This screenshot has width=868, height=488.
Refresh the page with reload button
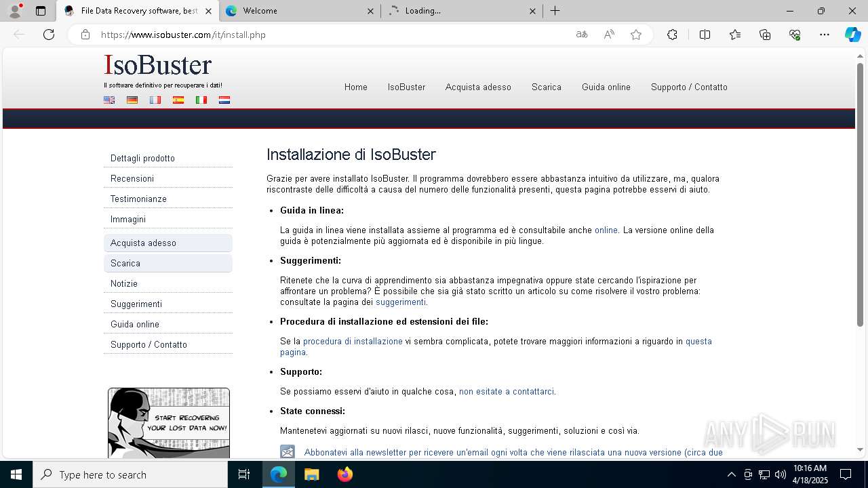49,35
